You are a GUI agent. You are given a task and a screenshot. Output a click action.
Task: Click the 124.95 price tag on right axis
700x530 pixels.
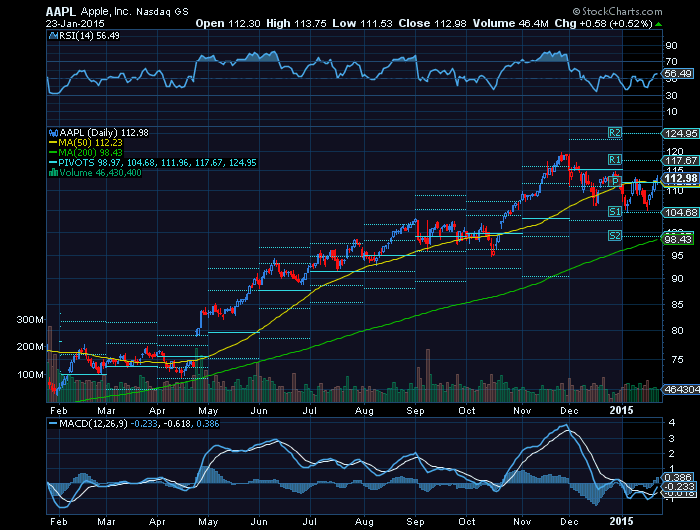(681, 134)
